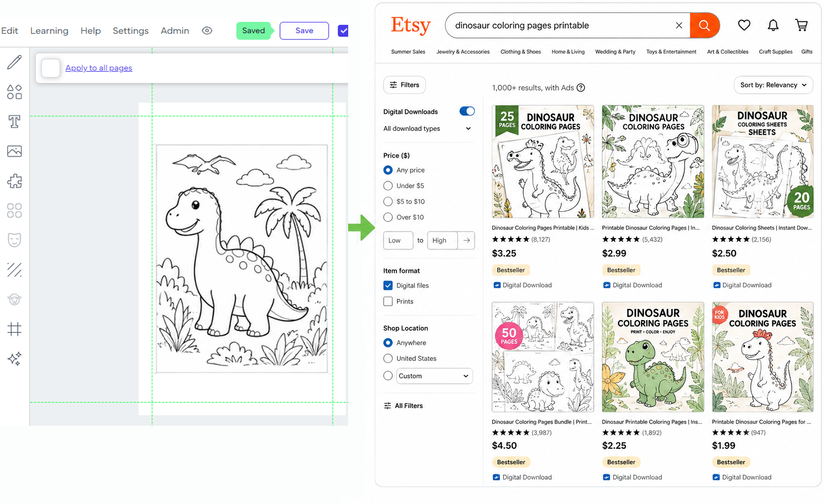Screen dimensions: 824x504
Task: Open Etsy notifications bell
Action: pos(773,25)
